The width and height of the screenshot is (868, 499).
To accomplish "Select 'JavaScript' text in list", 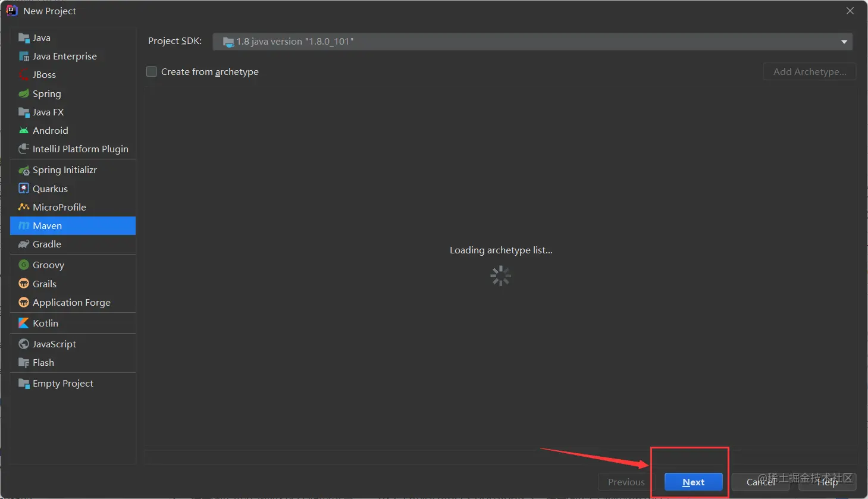I will click(x=54, y=344).
